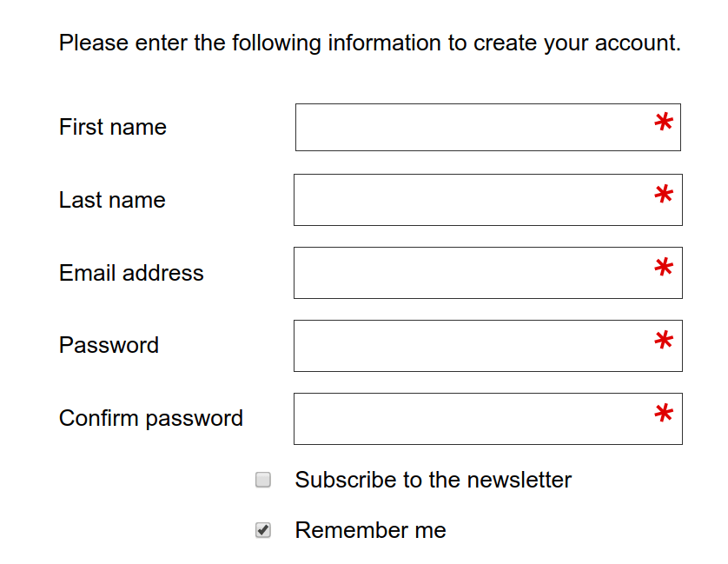
Task: Click the "Email address" field label
Action: [131, 273]
